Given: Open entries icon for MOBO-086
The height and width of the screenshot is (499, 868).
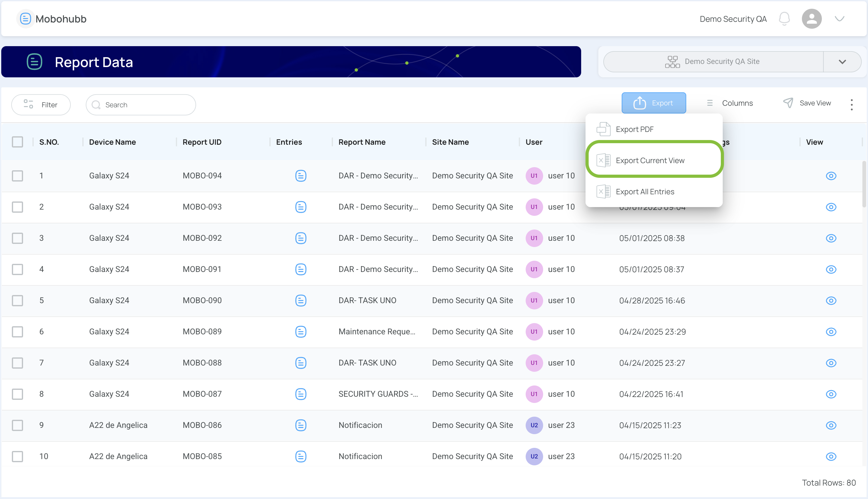Looking at the screenshot, I should [301, 425].
